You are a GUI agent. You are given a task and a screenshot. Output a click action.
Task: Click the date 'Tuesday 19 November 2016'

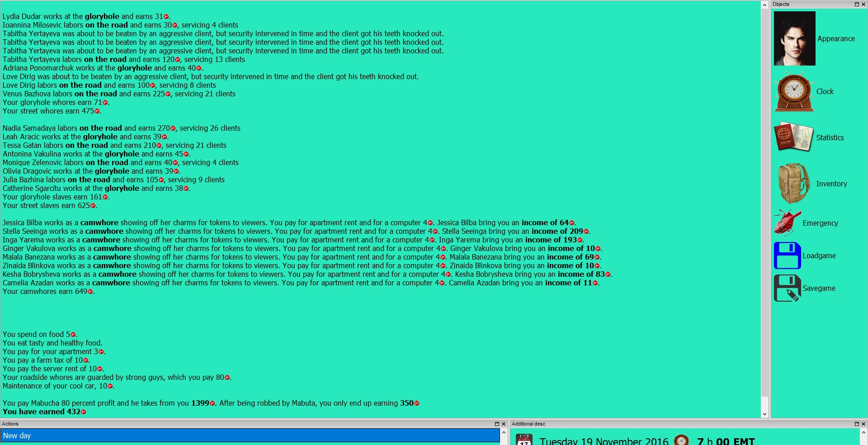point(604,441)
